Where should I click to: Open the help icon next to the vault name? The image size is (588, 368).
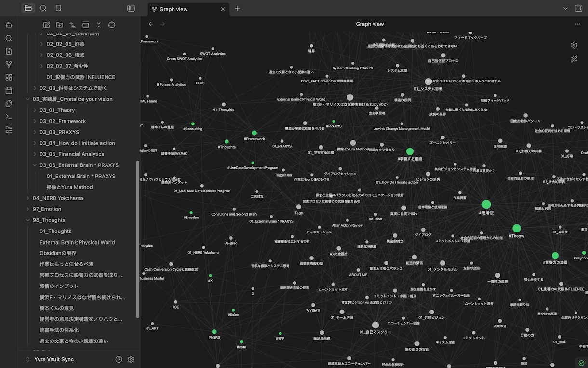click(x=119, y=359)
